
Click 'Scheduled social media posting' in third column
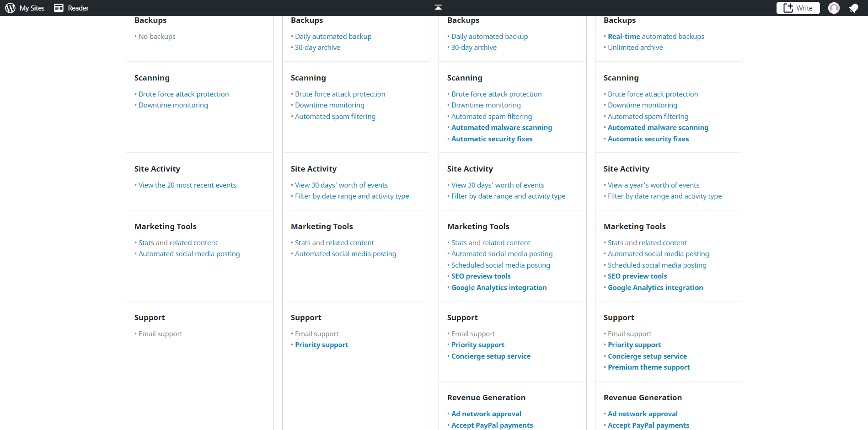[501, 265]
